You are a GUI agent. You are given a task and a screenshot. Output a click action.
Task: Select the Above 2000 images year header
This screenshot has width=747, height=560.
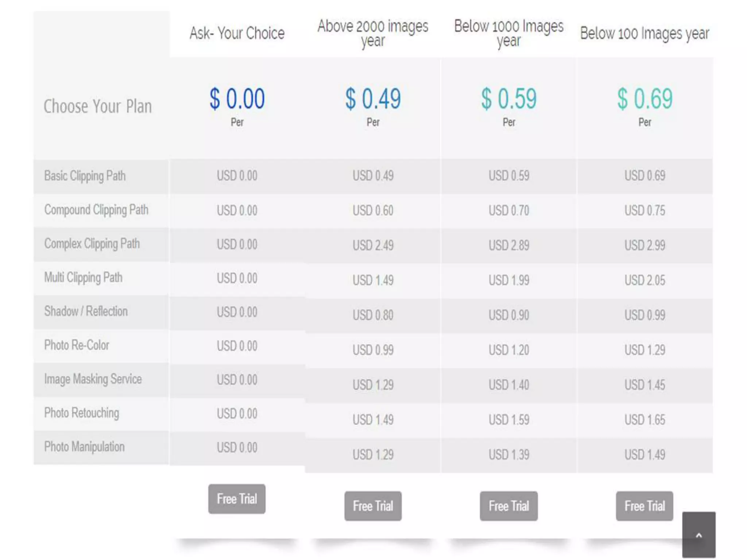pyautogui.click(x=373, y=33)
